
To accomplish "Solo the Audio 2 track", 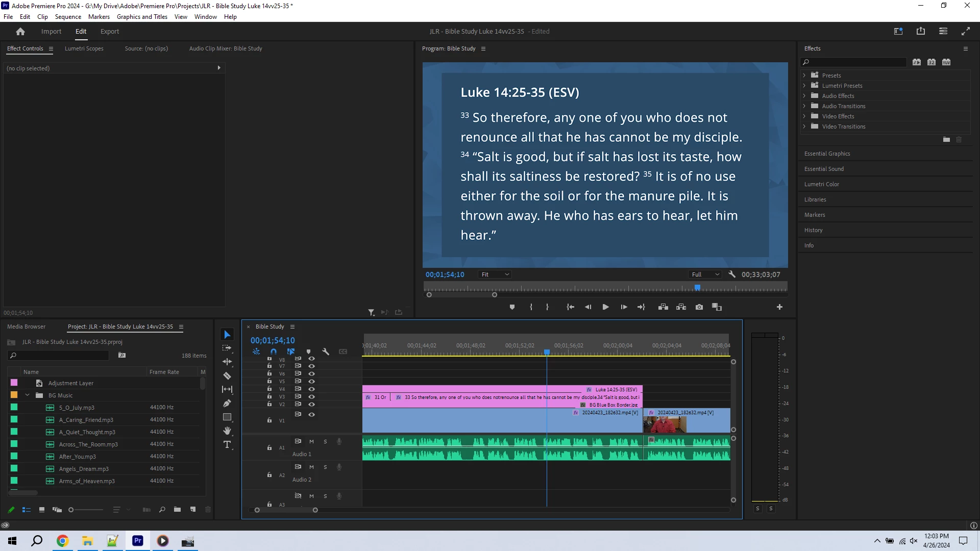I will (x=325, y=467).
